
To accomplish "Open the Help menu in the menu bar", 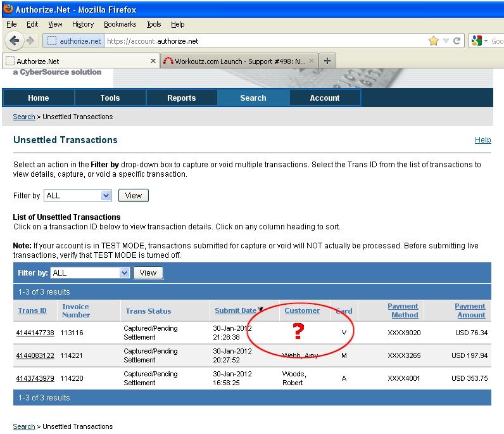I will tap(177, 24).
